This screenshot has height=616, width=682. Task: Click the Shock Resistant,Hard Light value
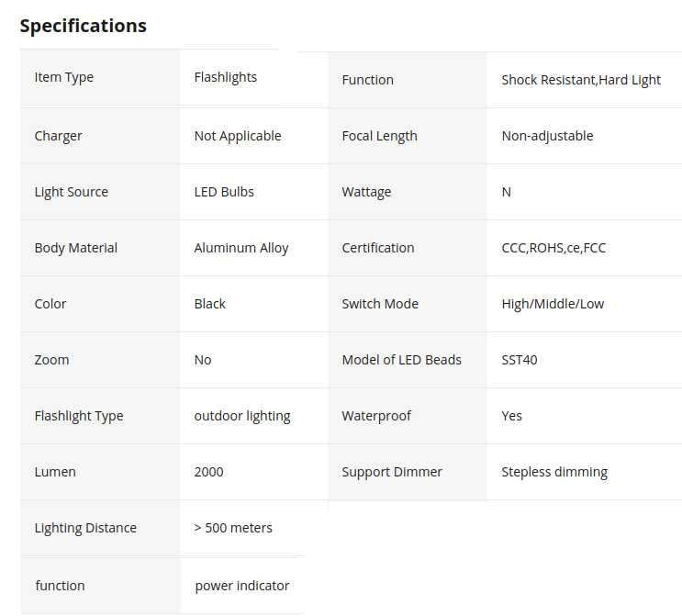[581, 80]
